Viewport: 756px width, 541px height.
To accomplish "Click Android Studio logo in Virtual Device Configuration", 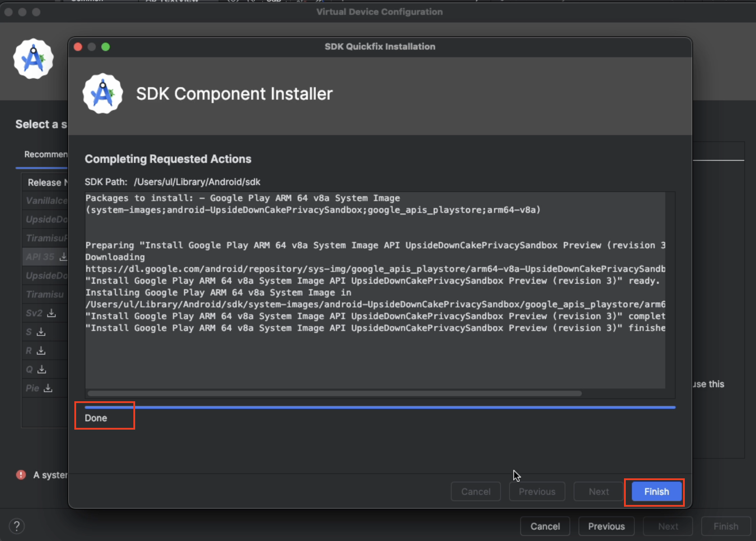I will pos(33,59).
